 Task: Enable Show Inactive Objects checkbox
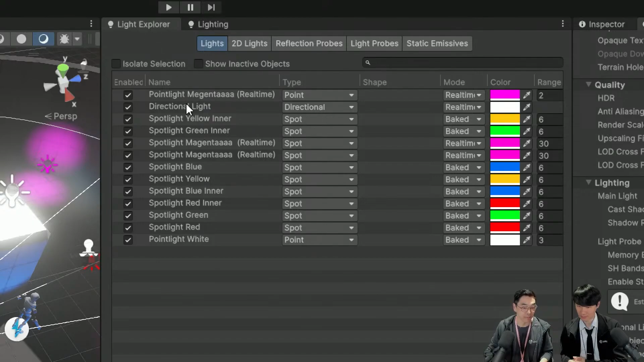click(199, 64)
